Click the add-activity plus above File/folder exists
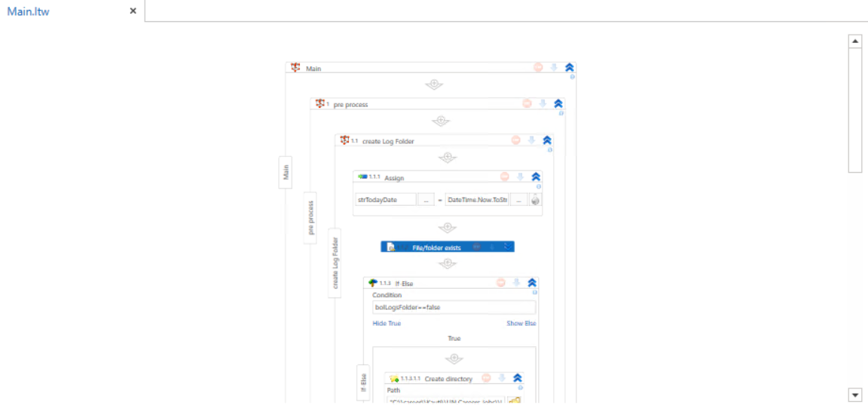 click(x=448, y=228)
